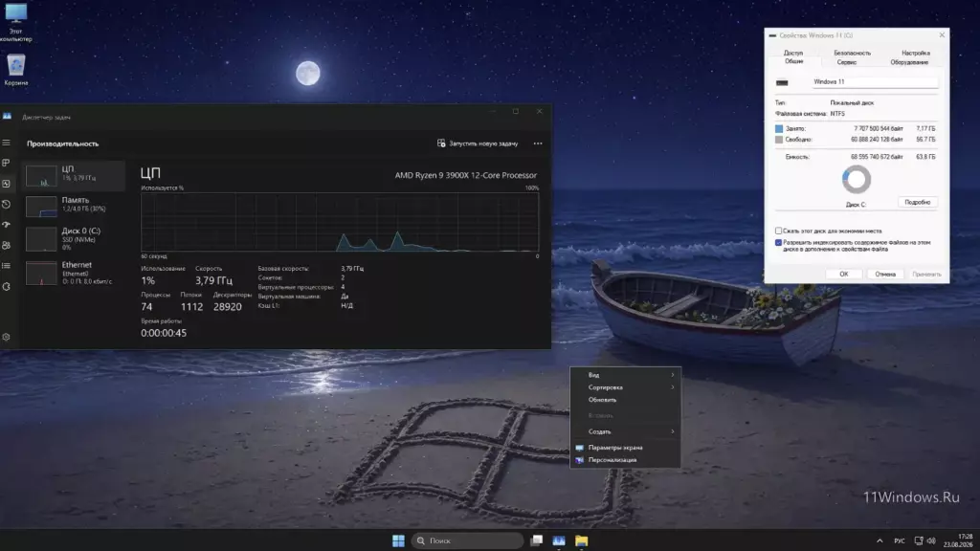This screenshot has width=980, height=551.
Task: Open Users page in Task Manager sidebar
Action: pyautogui.click(x=7, y=245)
